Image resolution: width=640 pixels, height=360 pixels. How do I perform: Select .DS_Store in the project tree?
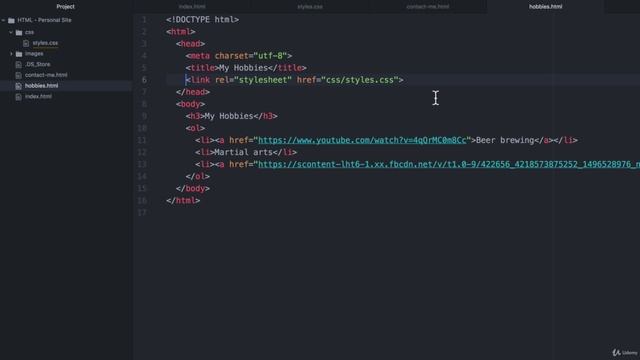(38, 64)
